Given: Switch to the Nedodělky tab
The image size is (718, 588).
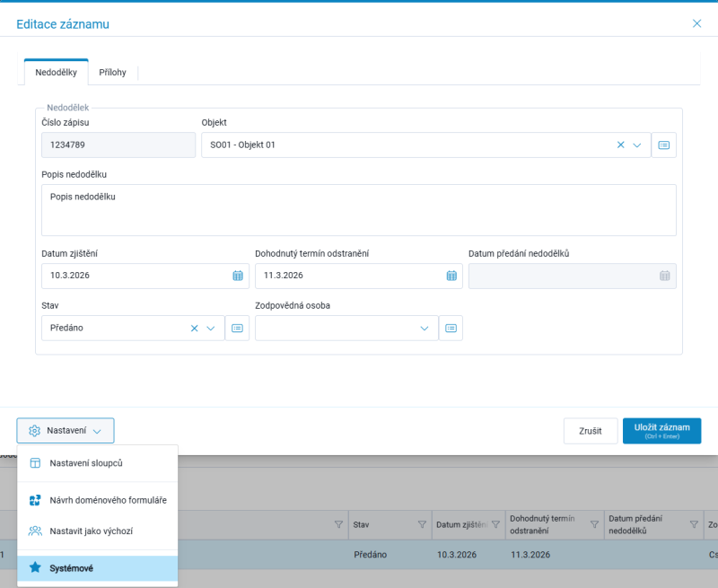Looking at the screenshot, I should point(56,73).
